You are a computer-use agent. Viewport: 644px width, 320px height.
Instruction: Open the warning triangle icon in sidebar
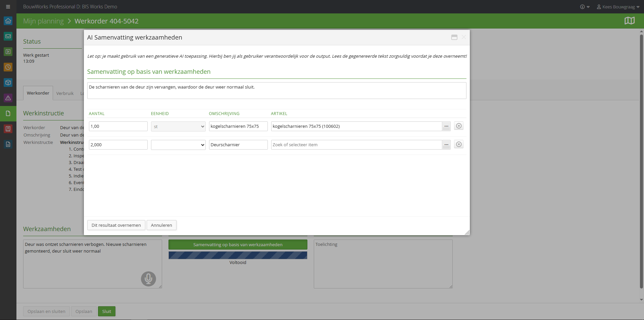(8, 98)
